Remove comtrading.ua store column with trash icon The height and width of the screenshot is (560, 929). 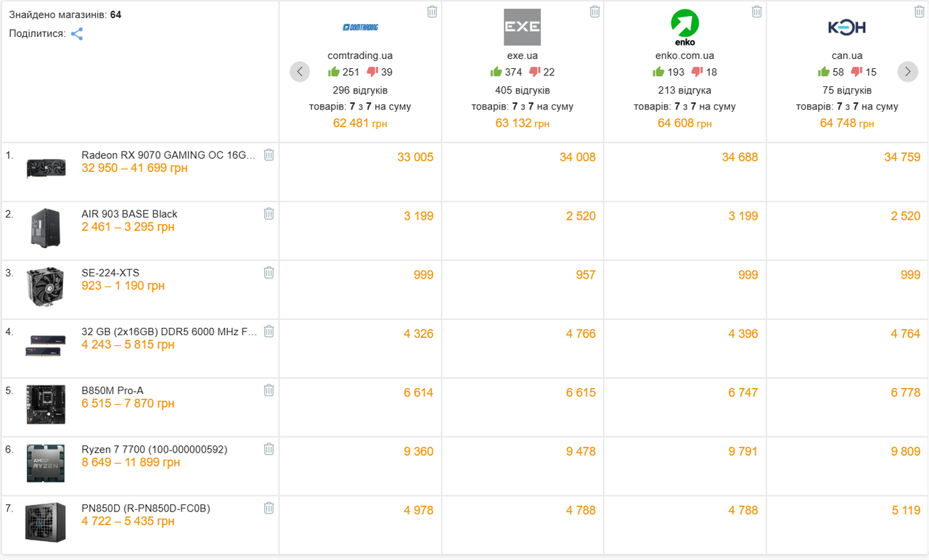coord(433,12)
